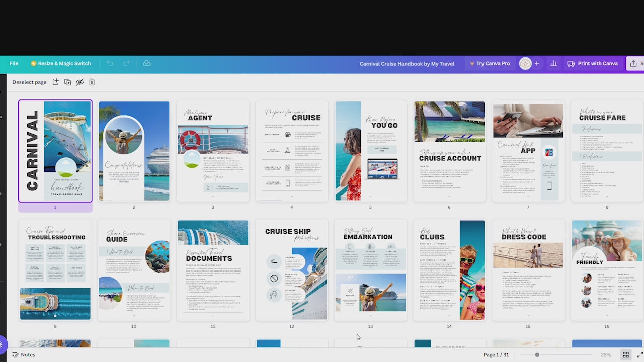Viewport: 644px width, 362px height.
Task: Click the cloud save status icon
Action: tap(147, 64)
